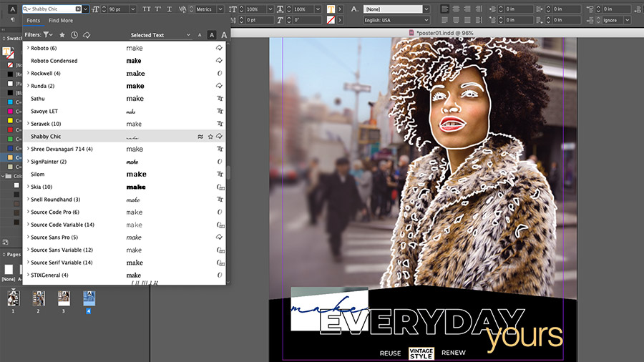Image resolution: width=644 pixels, height=362 pixels.
Task: Clear the Shabby Chic font search field
Action: click(78, 9)
